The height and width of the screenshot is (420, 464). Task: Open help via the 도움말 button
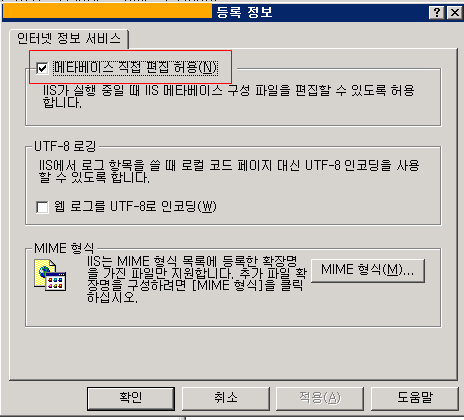pos(415,398)
